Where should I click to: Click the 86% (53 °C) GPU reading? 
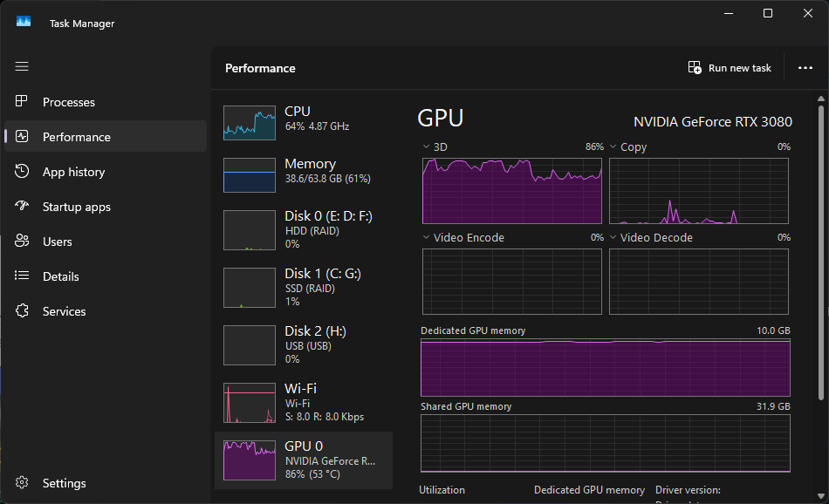312,473
